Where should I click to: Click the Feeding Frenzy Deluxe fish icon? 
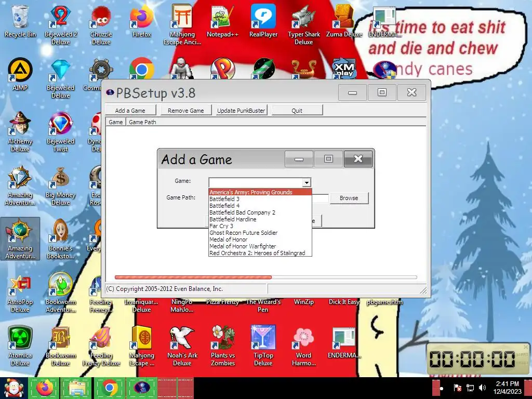(101, 346)
